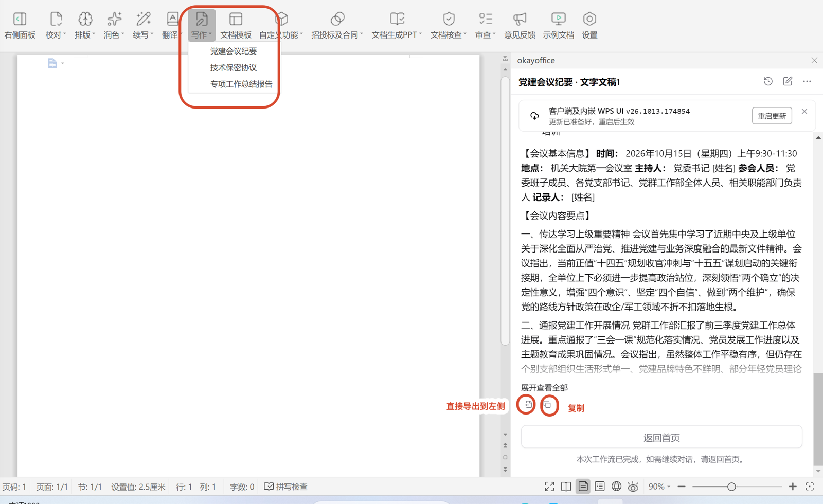Viewport: 823px width, 504px height.
Task: Click the zoom slider handle
Action: [x=731, y=487]
